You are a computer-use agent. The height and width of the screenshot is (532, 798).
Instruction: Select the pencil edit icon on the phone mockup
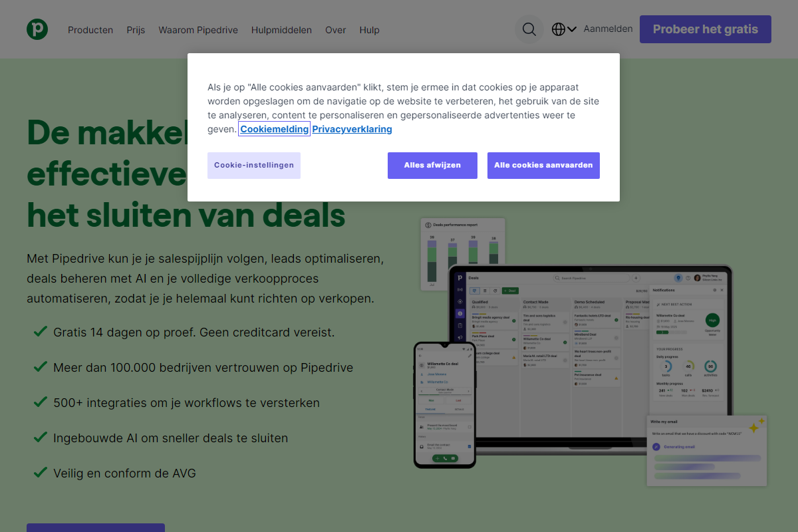(469, 356)
